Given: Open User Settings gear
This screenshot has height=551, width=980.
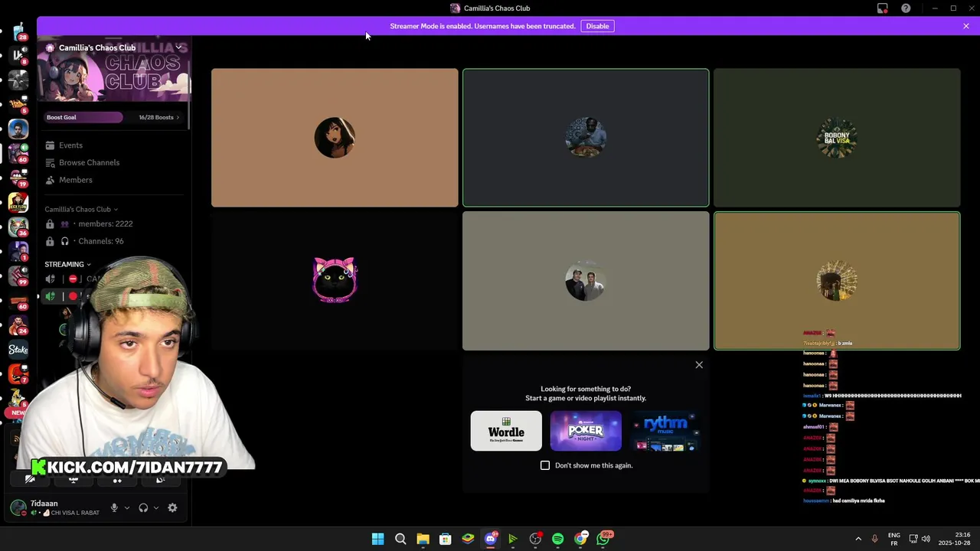Looking at the screenshot, I should (x=172, y=507).
